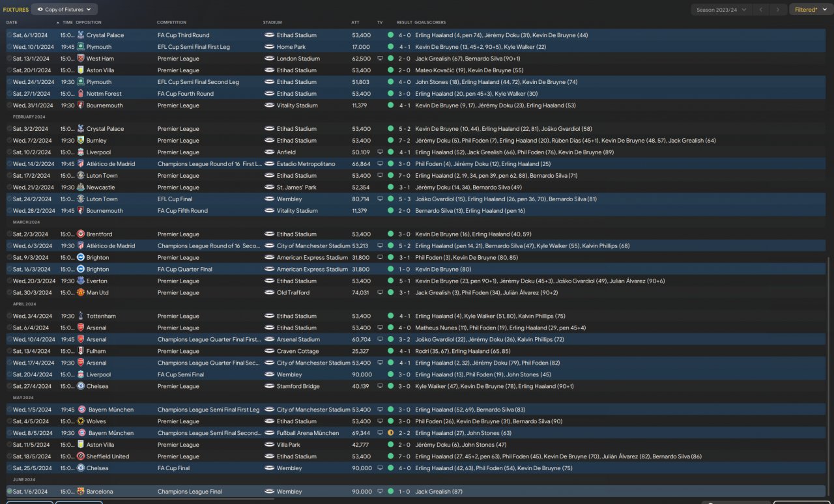
Task: Open the Season 2023/24 dropdown
Action: coord(721,10)
